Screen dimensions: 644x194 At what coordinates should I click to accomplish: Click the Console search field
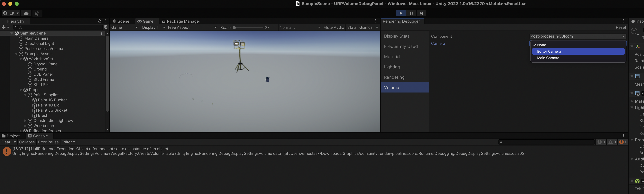(x=547, y=142)
